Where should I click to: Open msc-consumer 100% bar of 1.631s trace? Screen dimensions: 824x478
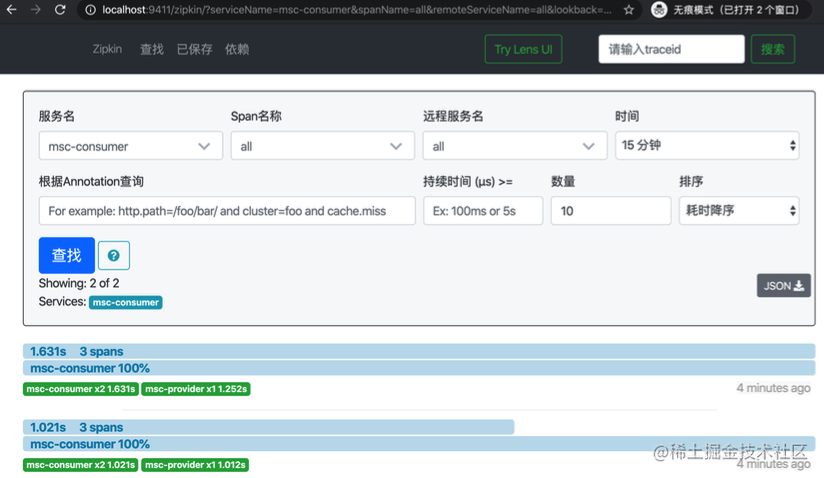(x=419, y=368)
